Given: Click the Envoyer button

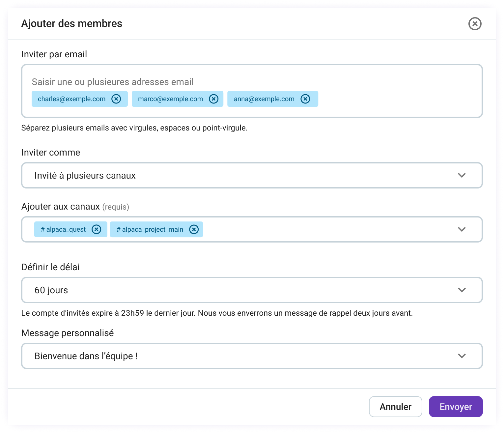Looking at the screenshot, I should [x=456, y=407].
